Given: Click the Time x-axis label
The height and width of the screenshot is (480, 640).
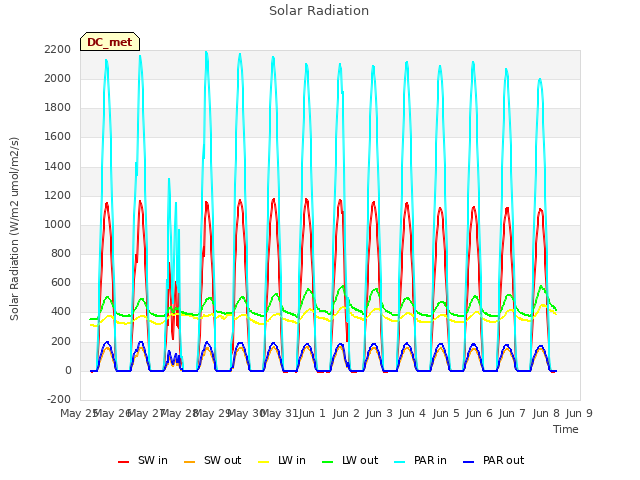Looking at the screenshot, I should [566, 429].
